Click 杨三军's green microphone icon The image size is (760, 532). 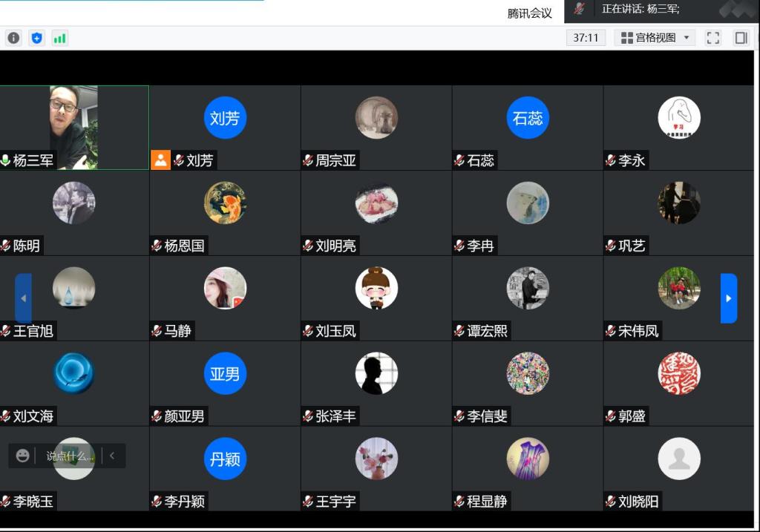coord(6,160)
